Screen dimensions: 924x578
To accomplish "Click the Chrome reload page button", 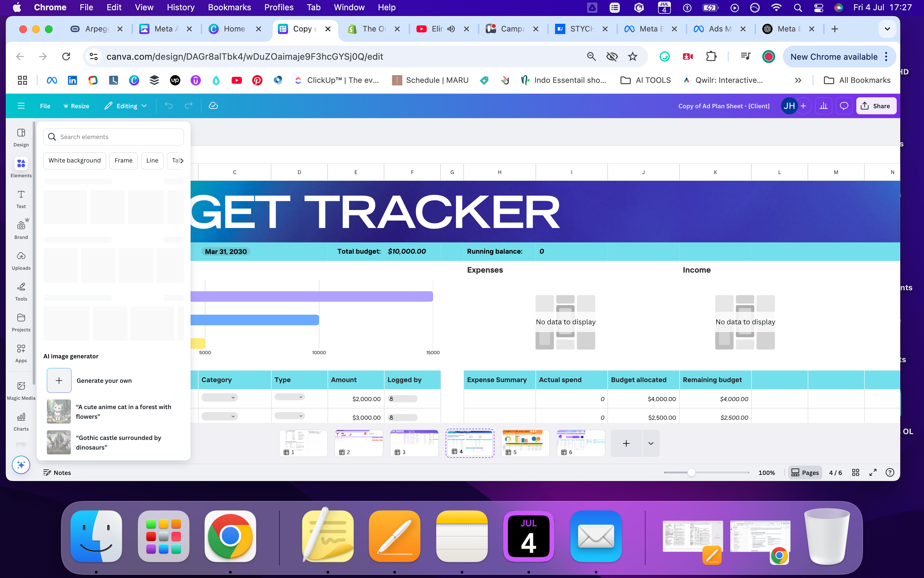I will click(x=66, y=57).
